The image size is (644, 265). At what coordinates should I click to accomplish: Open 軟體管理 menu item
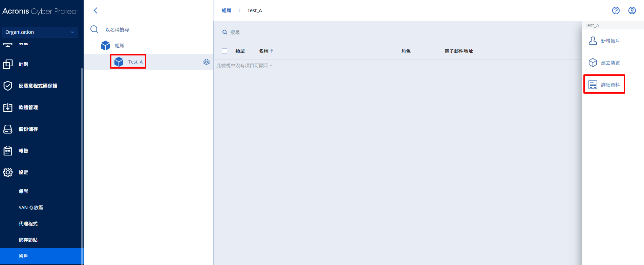click(28, 107)
